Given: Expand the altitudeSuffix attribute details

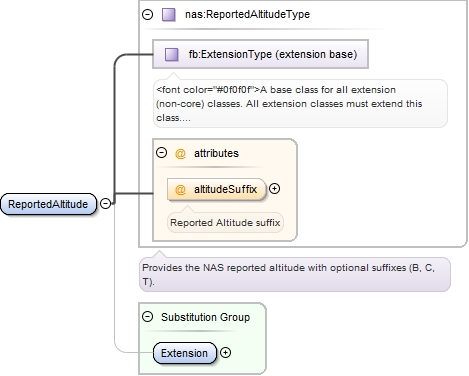Looking at the screenshot, I should click(x=274, y=189).
